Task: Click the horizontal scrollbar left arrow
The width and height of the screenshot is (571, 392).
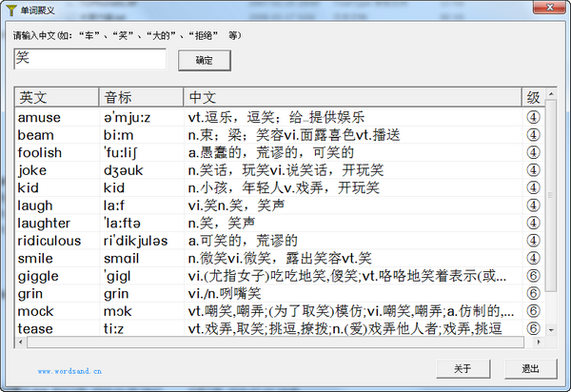Action: click(x=21, y=343)
